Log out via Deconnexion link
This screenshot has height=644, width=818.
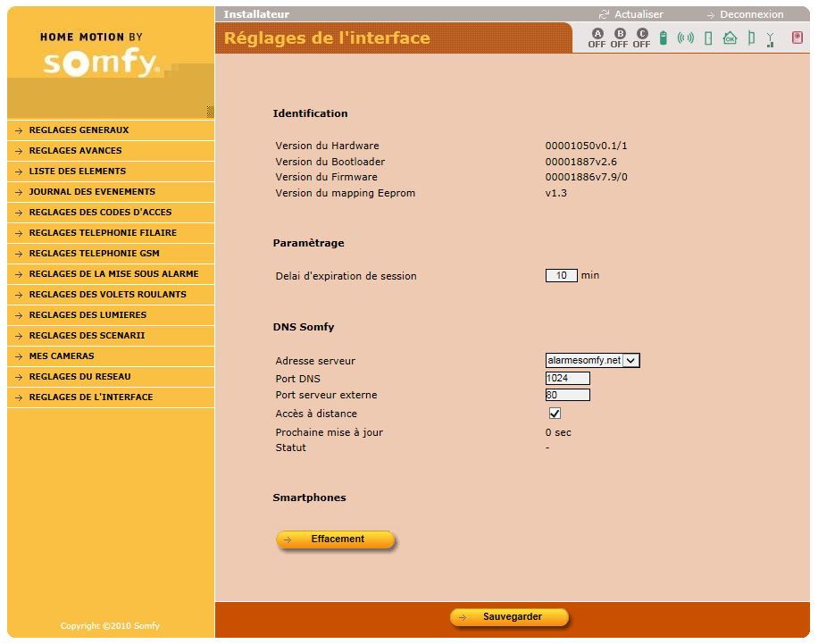[750, 14]
